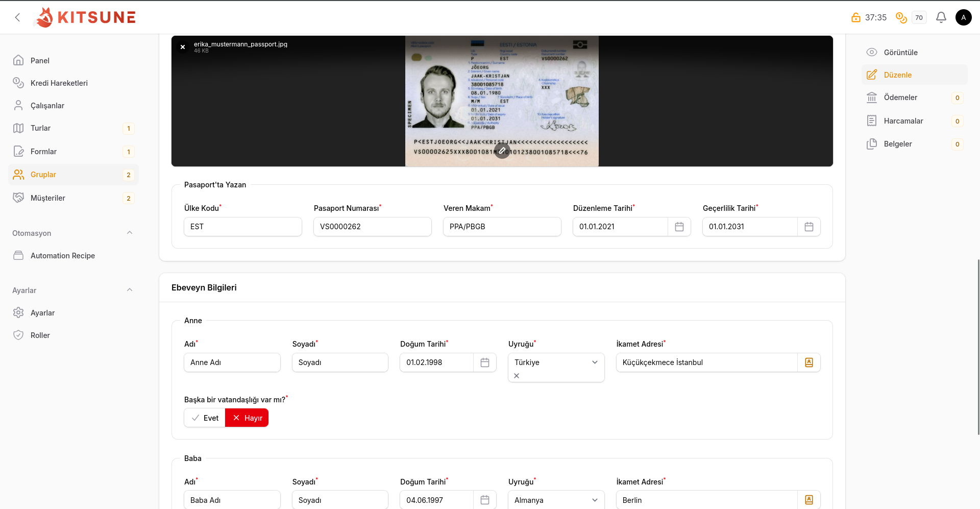Select Düzenle edit tab
This screenshot has width=980, height=509.
coord(915,75)
